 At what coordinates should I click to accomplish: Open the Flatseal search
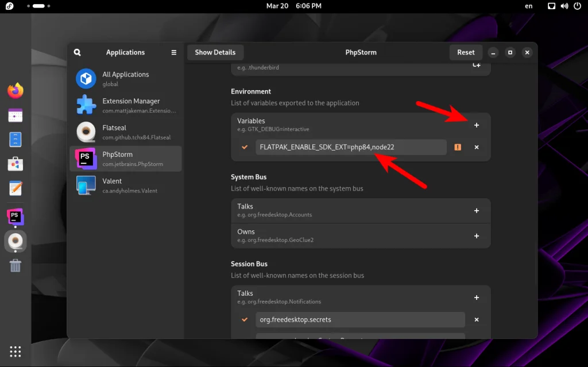coord(77,52)
